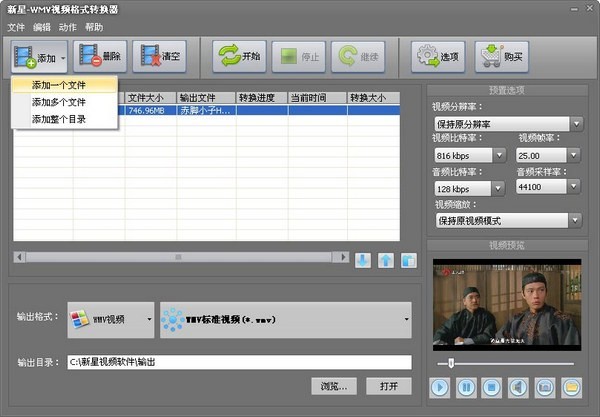Viewport: 600px width, 417px height.
Task: Click the 输出目录 path input field
Action: pos(239,362)
